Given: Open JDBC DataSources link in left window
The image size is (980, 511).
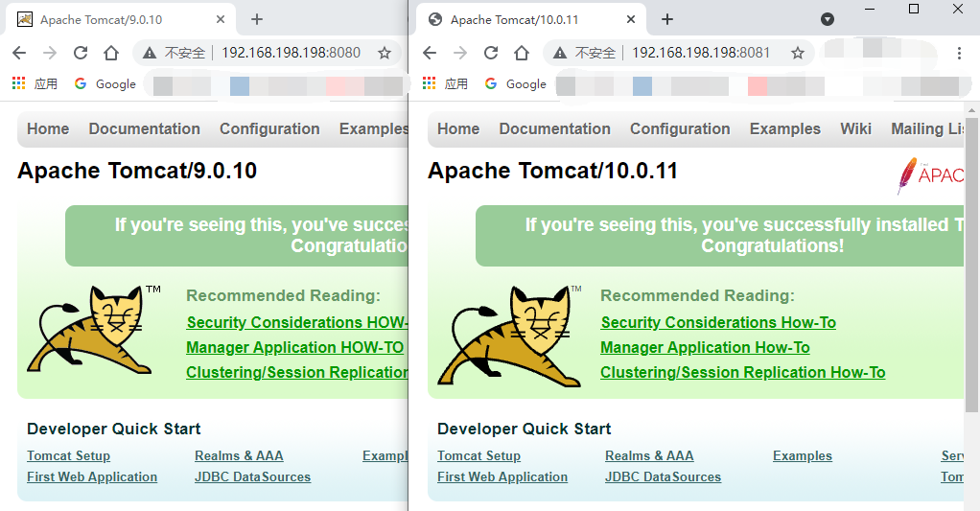Looking at the screenshot, I should pos(252,476).
